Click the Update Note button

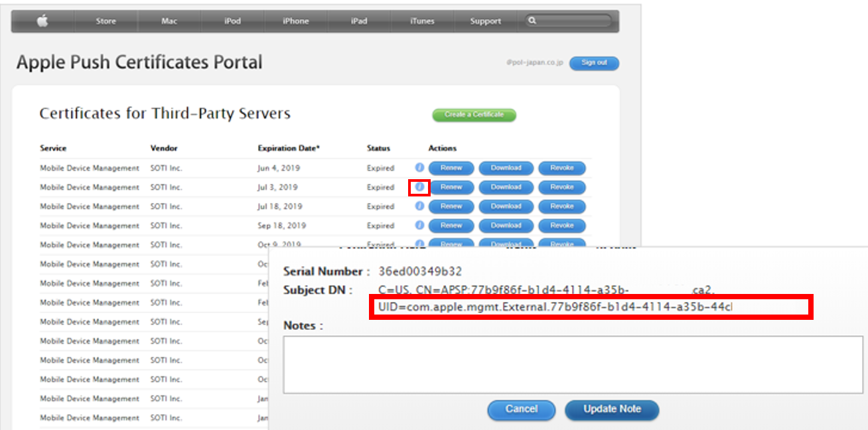[612, 409]
